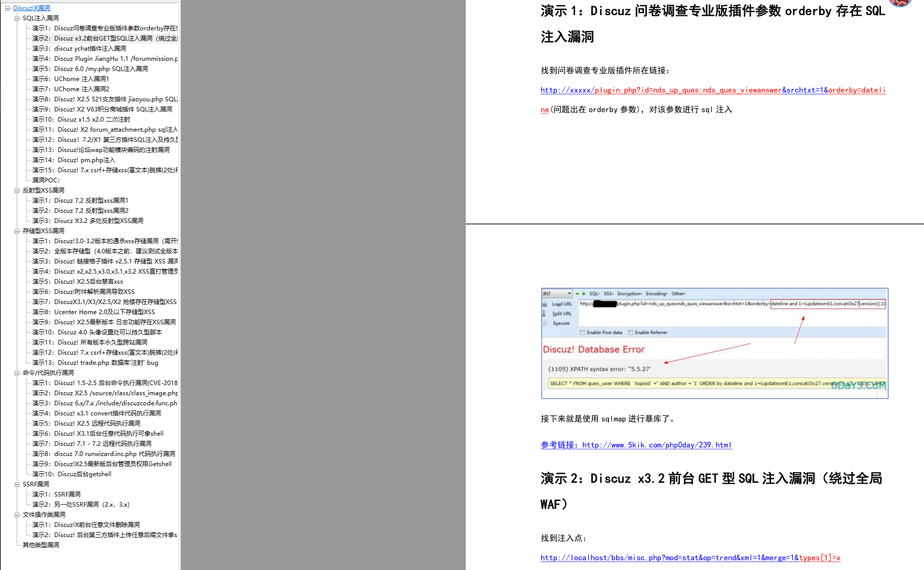Open the 5kik.com reference link

point(636,445)
